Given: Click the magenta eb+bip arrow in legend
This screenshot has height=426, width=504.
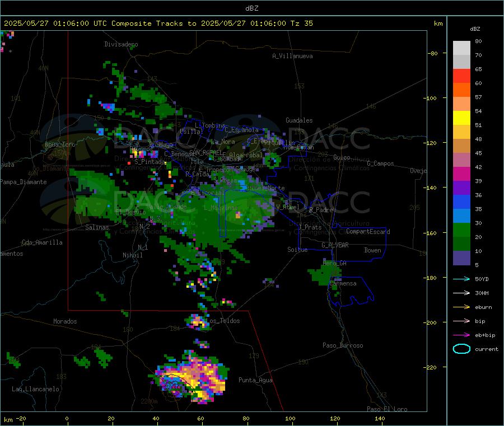Looking at the screenshot, I should pyautogui.click(x=461, y=335).
